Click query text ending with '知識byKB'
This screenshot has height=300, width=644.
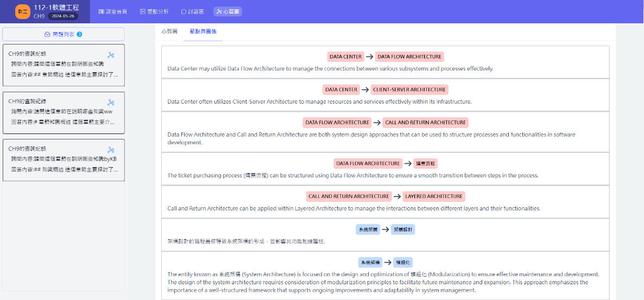[65, 159]
